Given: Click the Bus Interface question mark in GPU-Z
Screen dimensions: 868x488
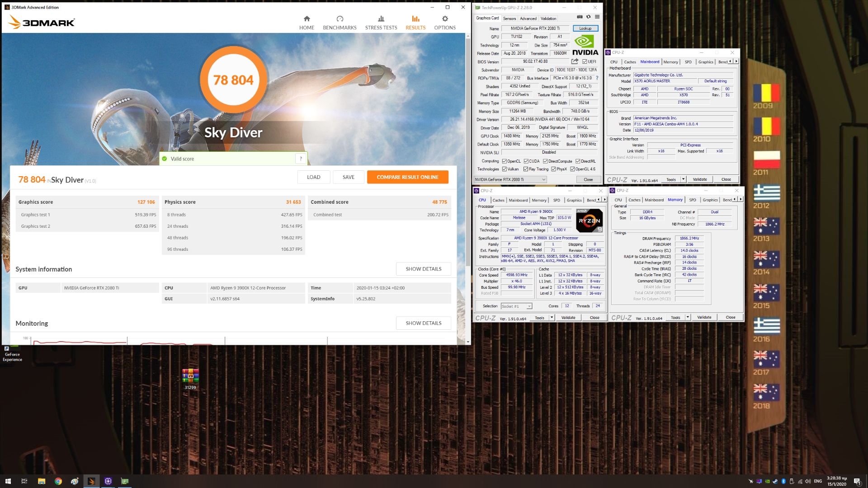Looking at the screenshot, I should [597, 78].
